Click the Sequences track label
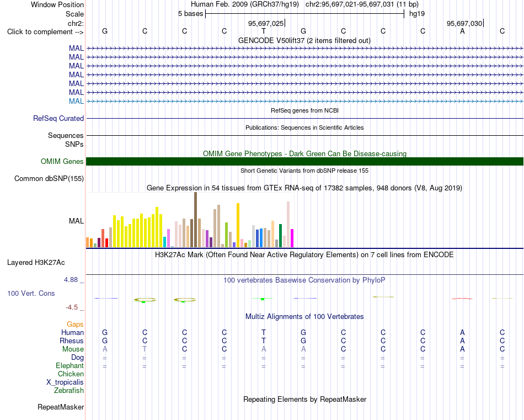Viewport: 524px width, 420px height. tap(66, 135)
